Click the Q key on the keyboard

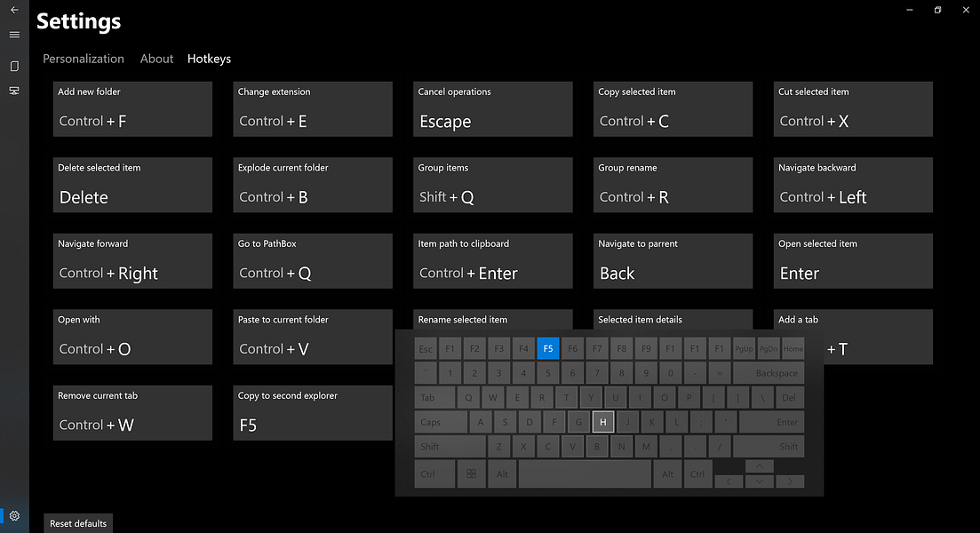(468, 397)
